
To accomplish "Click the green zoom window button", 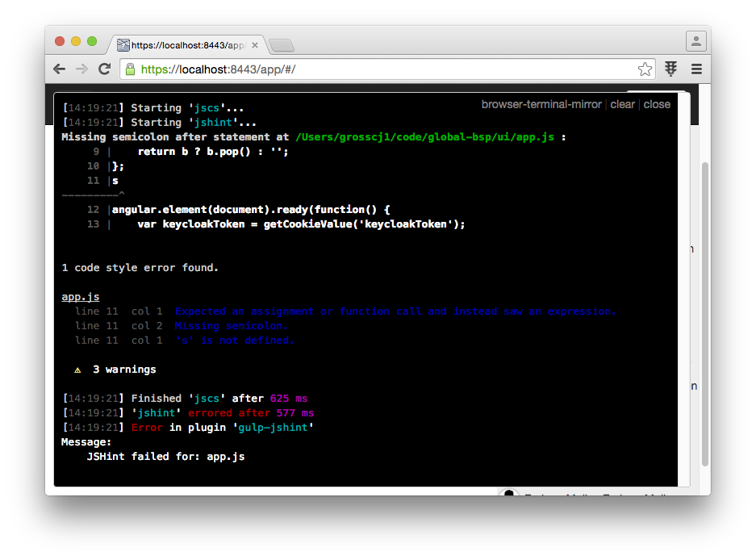I will [x=92, y=41].
